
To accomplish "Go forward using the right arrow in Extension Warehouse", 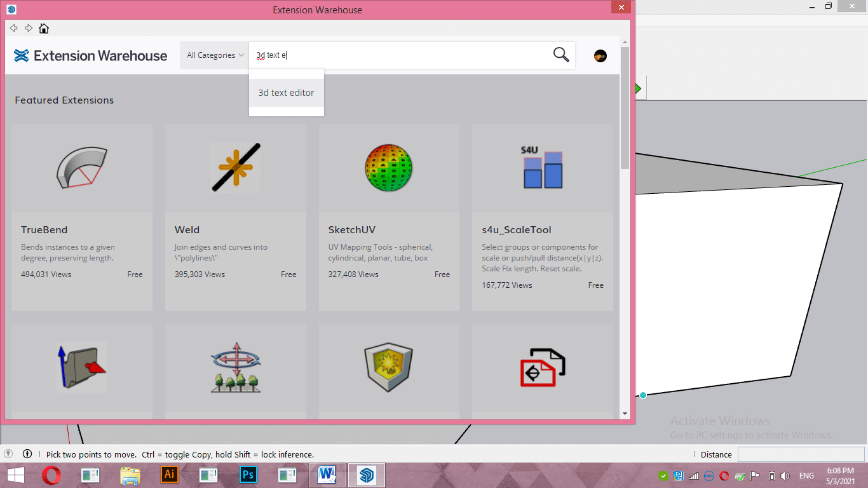I will coord(29,28).
